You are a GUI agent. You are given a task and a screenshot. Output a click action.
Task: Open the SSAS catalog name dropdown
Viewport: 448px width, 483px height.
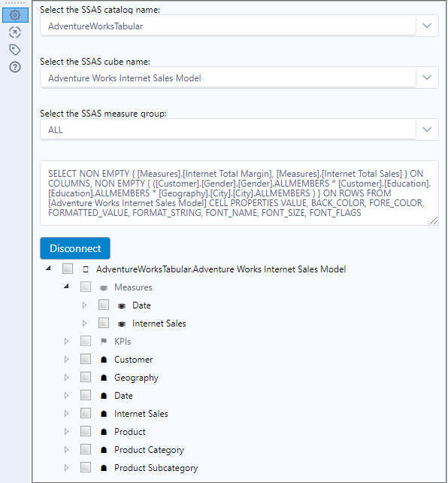[239, 26]
